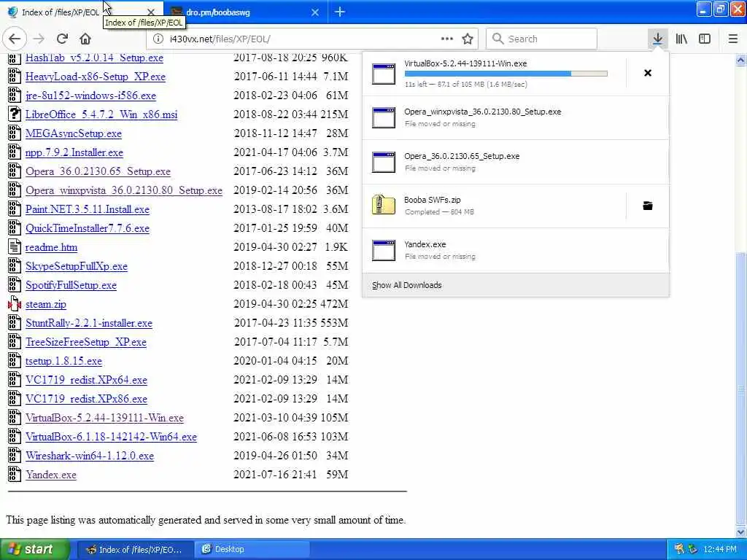The image size is (747, 560).
Task: Select Opera_winxpvista_36.0.2130.80 entry in downloads panel
Action: tap(515, 117)
